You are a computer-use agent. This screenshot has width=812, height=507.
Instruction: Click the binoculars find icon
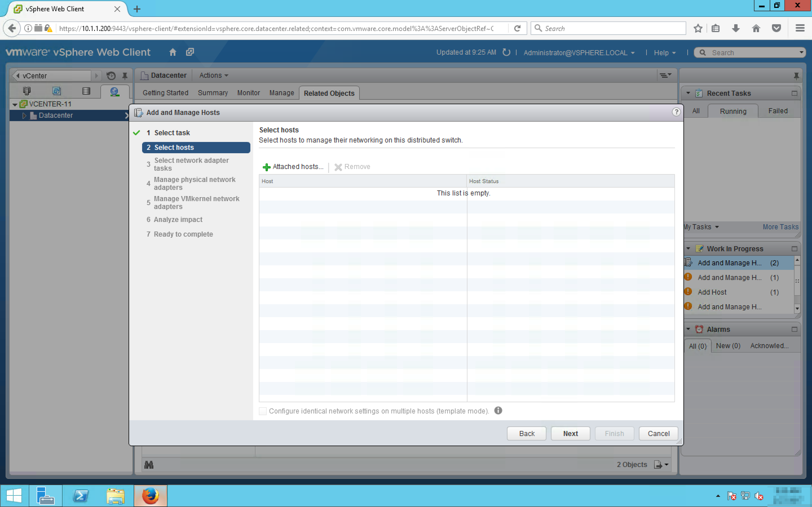click(149, 465)
